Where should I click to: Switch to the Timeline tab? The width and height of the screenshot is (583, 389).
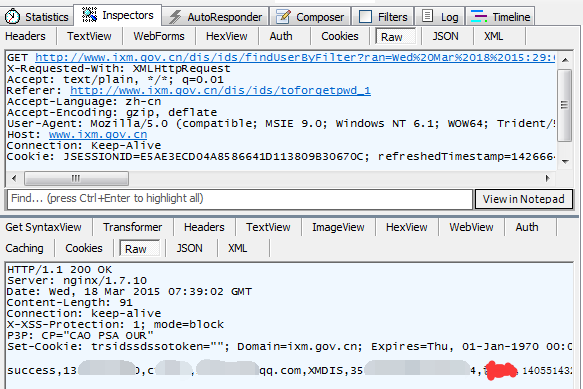500,17
